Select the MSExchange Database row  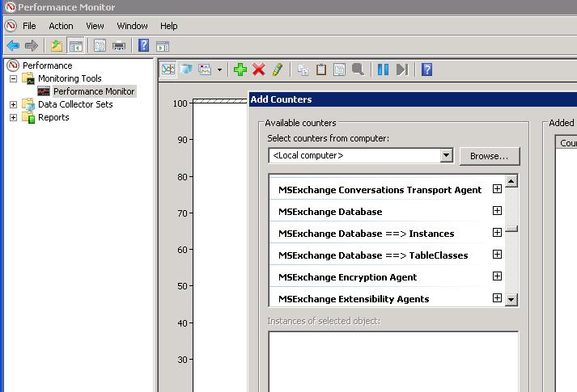387,211
